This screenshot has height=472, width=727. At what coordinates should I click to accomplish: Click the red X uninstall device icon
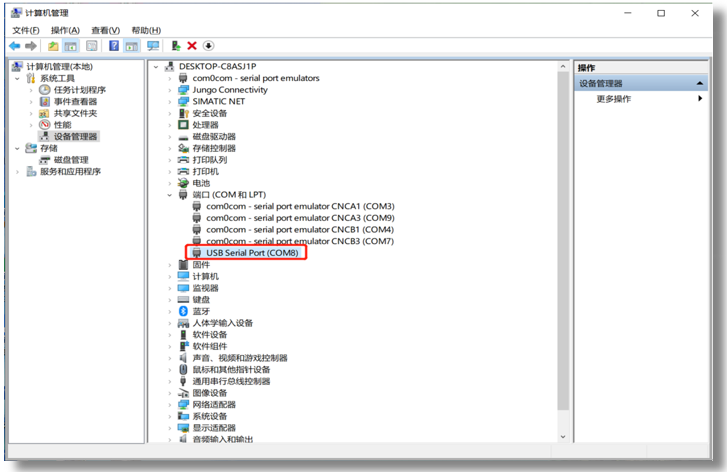tap(192, 46)
